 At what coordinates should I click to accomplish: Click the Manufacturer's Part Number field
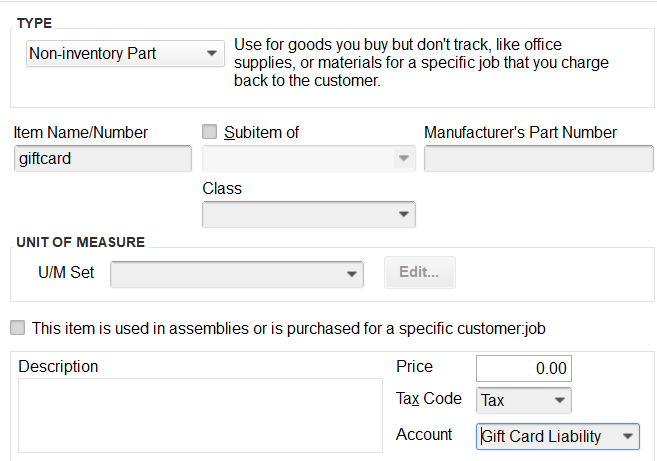[x=538, y=158]
